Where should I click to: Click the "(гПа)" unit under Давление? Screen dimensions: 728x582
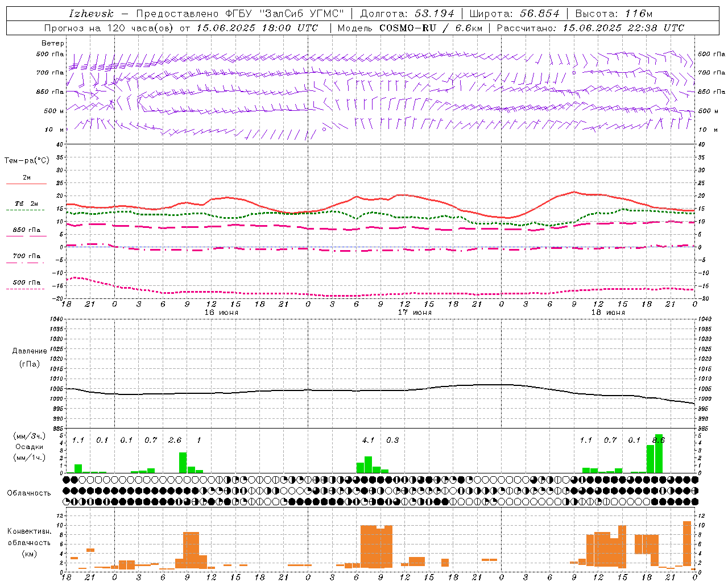[29, 364]
